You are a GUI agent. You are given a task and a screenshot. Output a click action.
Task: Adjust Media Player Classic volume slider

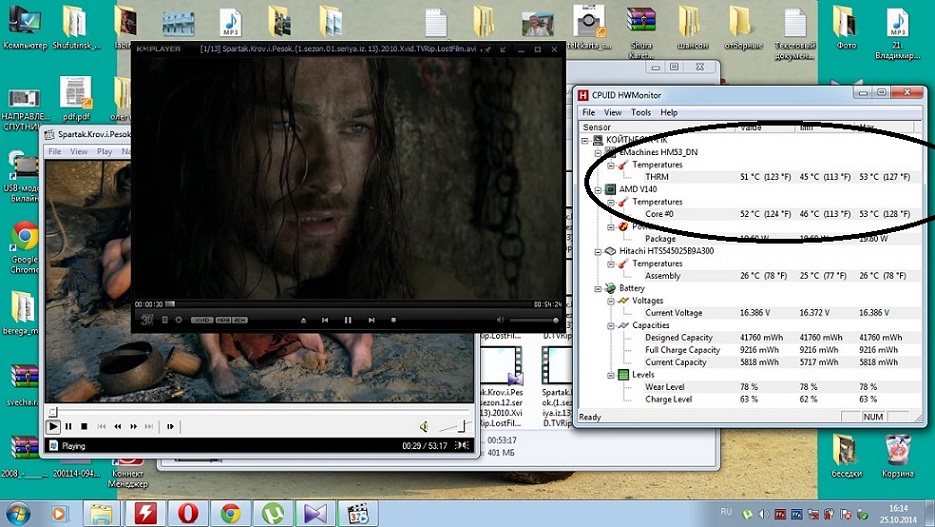[x=455, y=426]
